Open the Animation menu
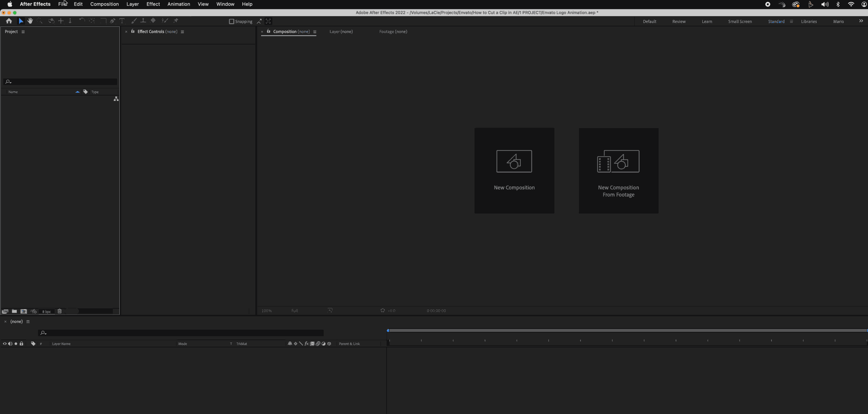868x414 pixels. [x=179, y=4]
